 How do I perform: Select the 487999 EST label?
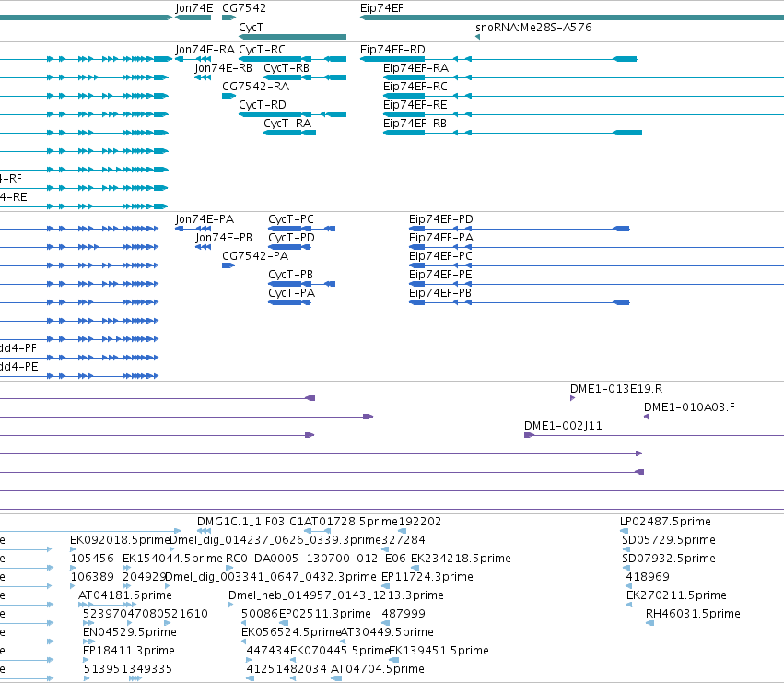(x=404, y=615)
